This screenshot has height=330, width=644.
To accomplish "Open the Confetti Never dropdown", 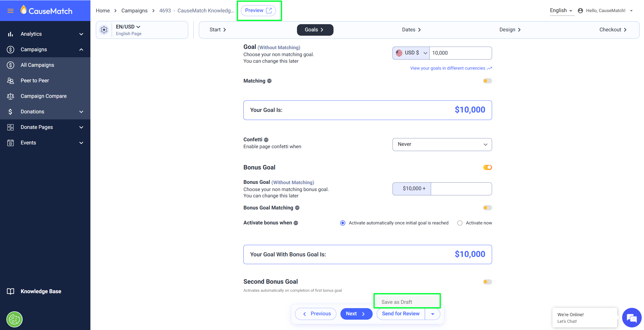I will (442, 144).
